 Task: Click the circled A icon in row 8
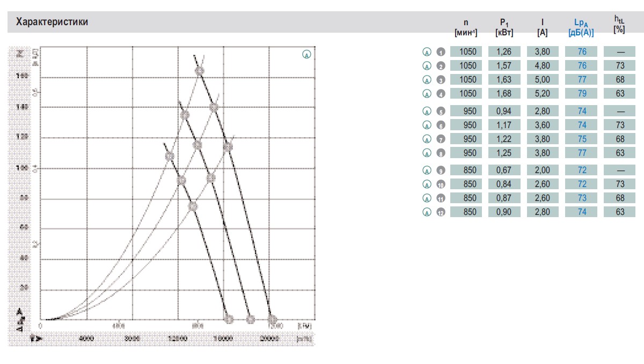[x=427, y=154]
